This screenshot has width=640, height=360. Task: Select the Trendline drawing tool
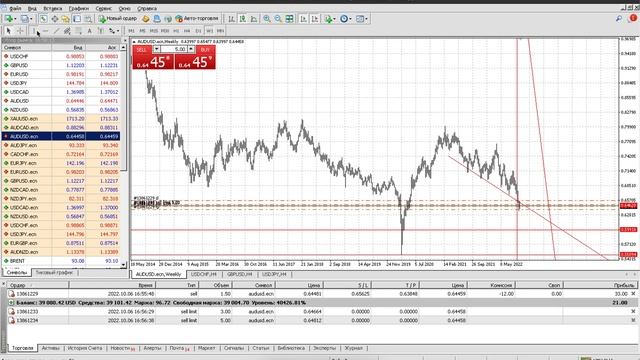tap(56, 31)
